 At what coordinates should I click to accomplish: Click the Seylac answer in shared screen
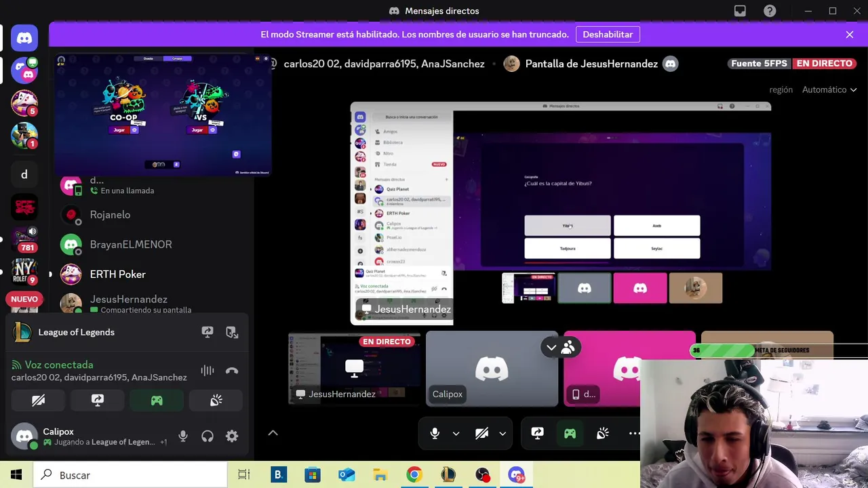pos(656,249)
